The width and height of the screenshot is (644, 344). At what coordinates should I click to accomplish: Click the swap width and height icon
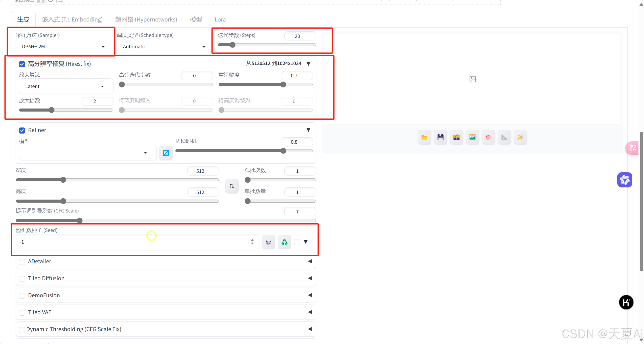232,186
